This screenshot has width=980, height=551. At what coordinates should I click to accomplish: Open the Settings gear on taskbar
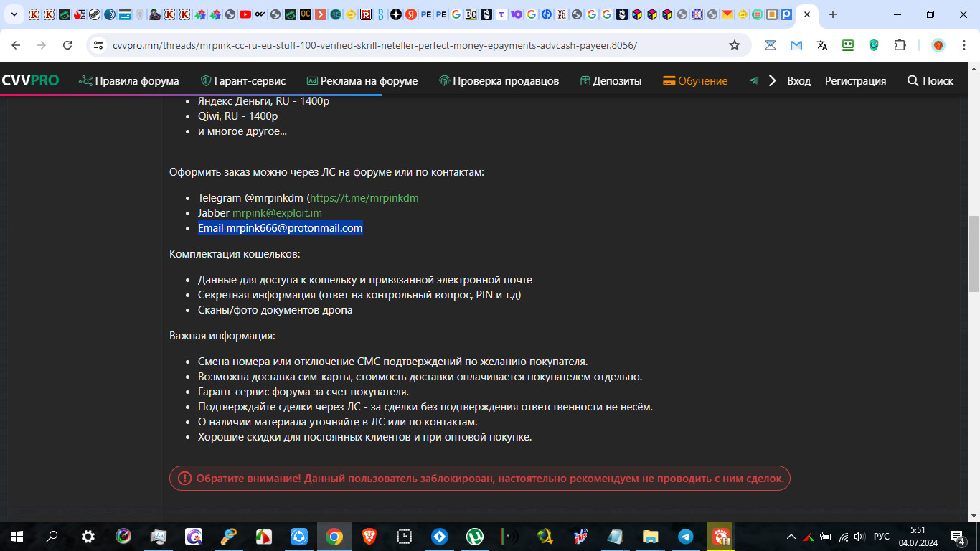88,537
